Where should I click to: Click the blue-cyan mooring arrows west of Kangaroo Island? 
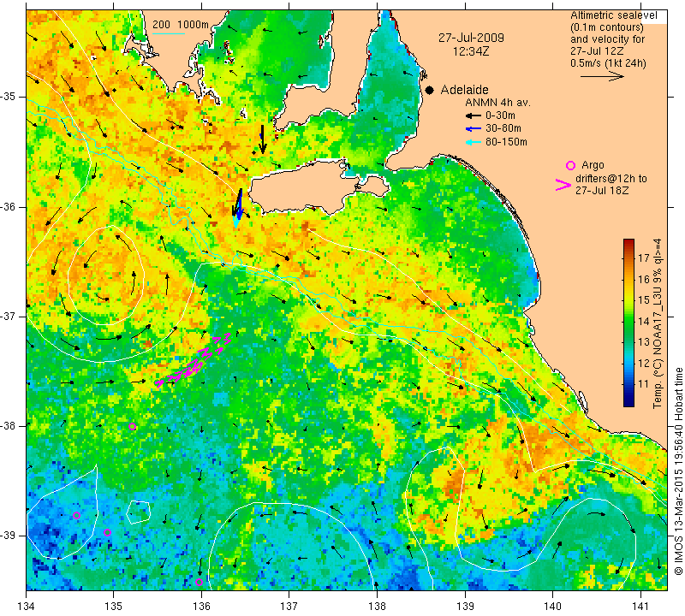coord(238,208)
